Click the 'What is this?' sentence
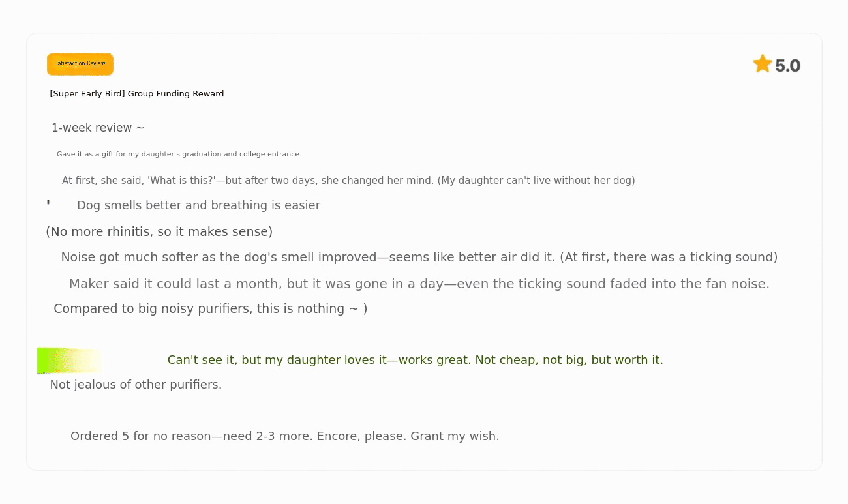 pyautogui.click(x=248, y=181)
